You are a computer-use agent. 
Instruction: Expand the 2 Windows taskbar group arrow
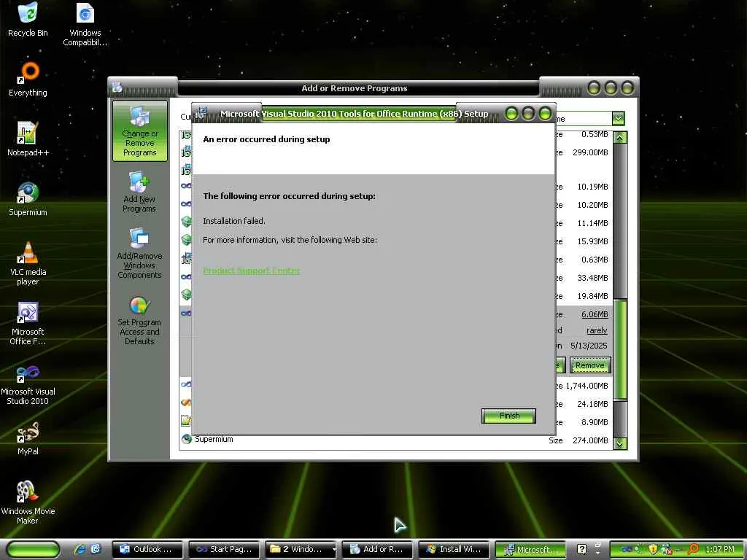coord(333,550)
